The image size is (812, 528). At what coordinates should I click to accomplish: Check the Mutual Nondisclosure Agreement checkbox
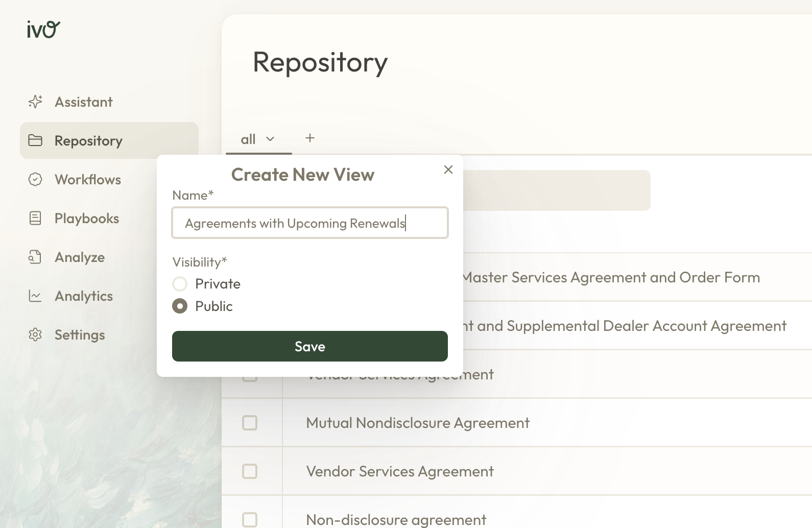click(x=250, y=423)
